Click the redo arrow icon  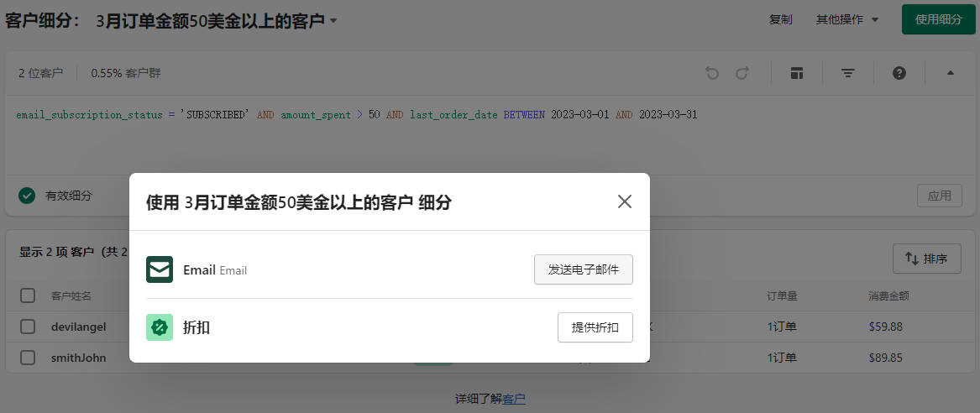coord(742,73)
